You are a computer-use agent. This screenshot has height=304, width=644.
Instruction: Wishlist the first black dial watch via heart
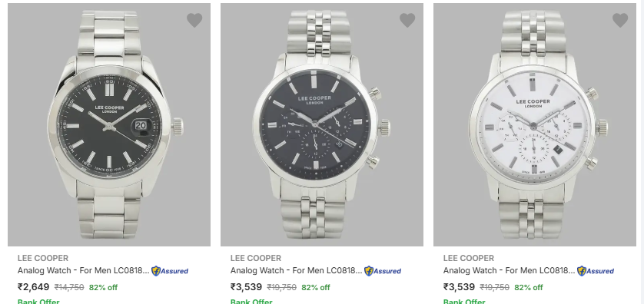(194, 20)
